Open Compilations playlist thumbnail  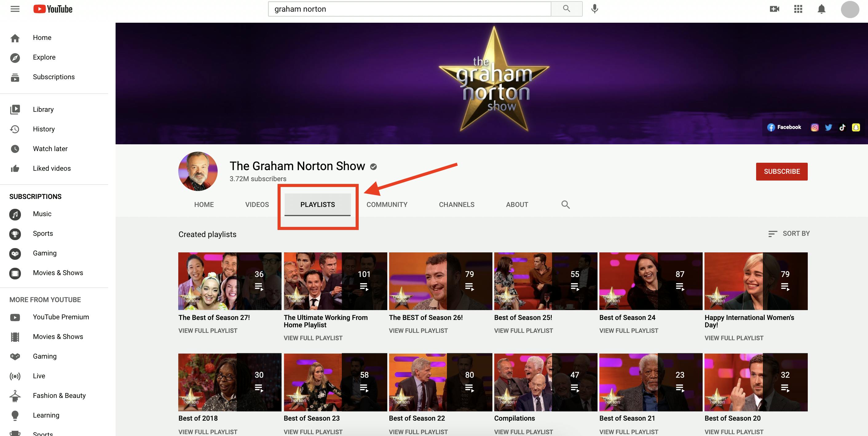546,382
